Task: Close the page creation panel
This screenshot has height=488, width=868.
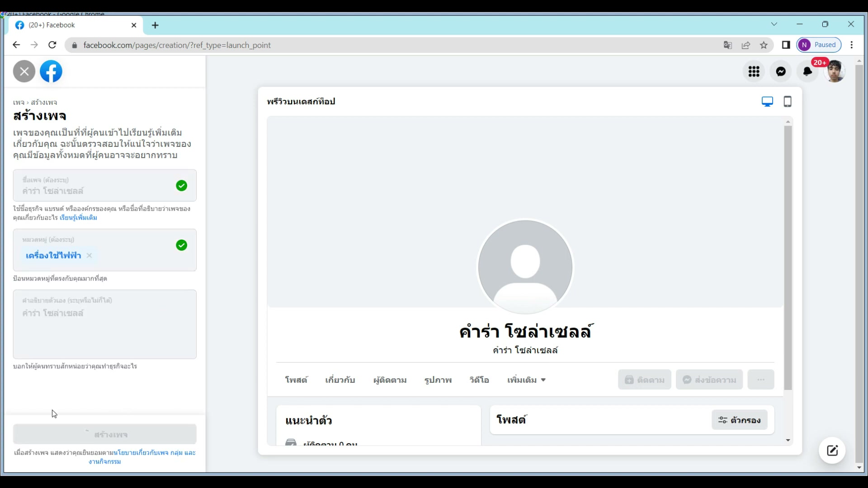Action: (x=24, y=71)
